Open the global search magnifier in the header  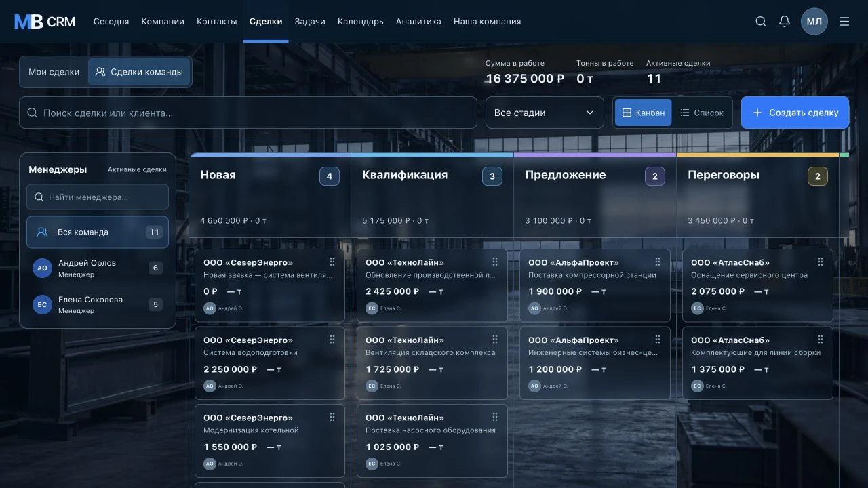[761, 22]
